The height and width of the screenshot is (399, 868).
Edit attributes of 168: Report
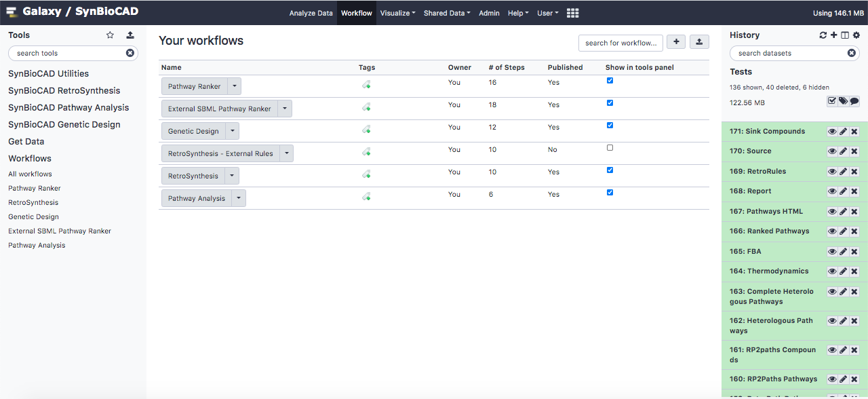pos(843,191)
